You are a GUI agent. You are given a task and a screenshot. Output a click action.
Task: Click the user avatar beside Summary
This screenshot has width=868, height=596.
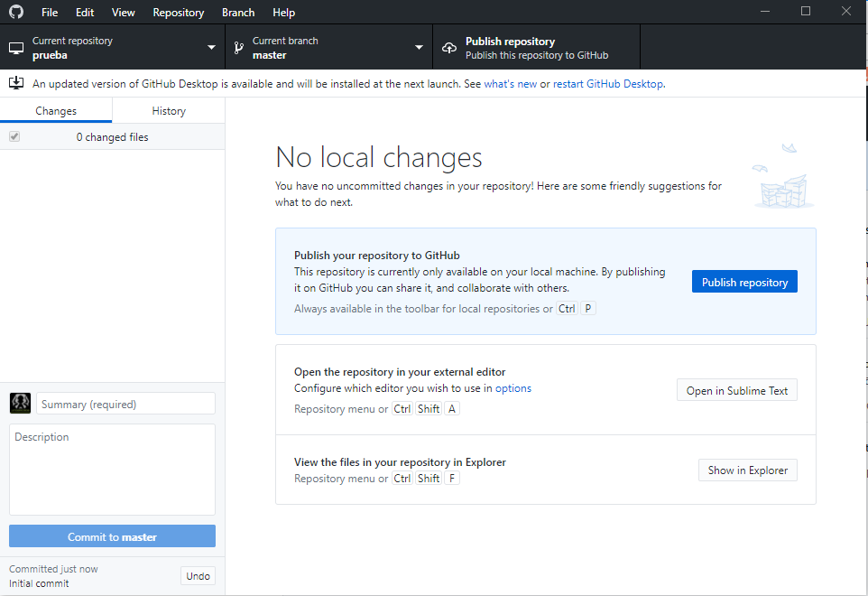click(21, 404)
